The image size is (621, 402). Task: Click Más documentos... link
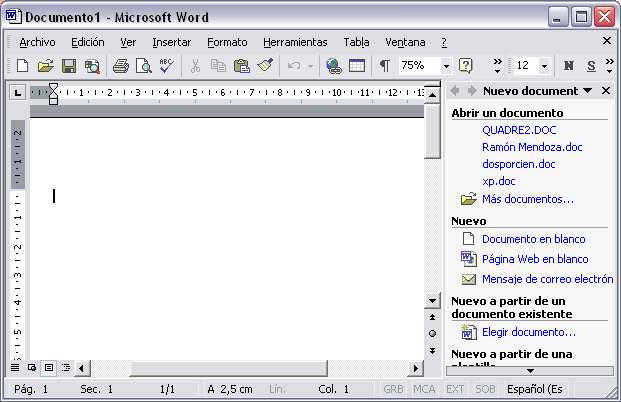point(528,199)
